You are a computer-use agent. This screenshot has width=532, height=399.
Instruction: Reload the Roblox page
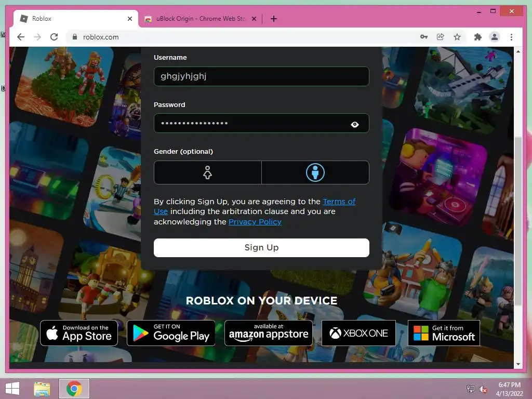tap(54, 37)
